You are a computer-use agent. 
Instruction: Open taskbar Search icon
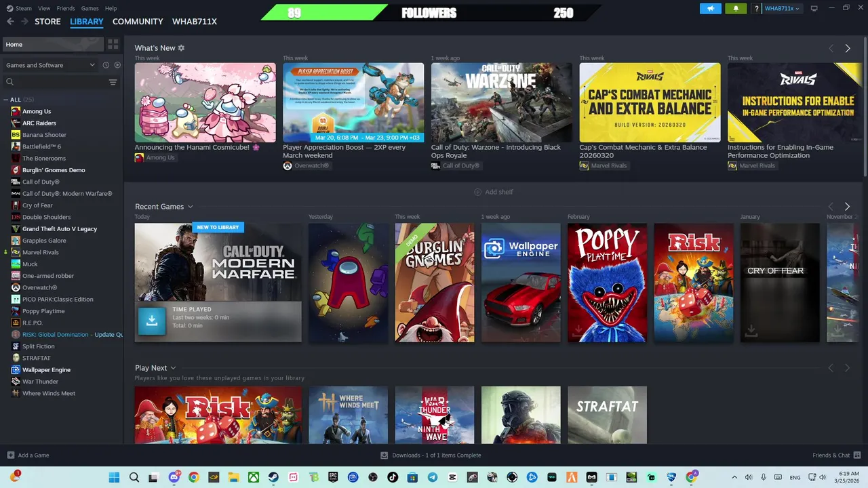pos(134,477)
